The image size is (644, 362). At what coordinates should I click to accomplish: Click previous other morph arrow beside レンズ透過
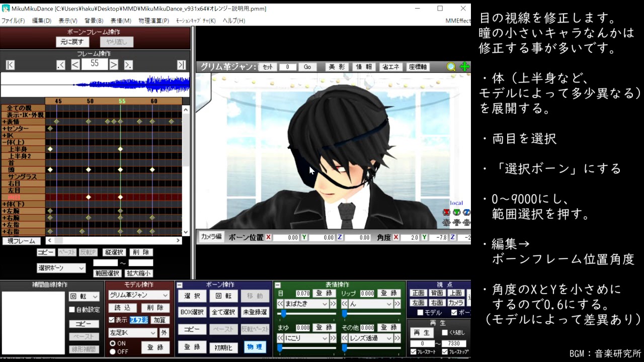344,338
